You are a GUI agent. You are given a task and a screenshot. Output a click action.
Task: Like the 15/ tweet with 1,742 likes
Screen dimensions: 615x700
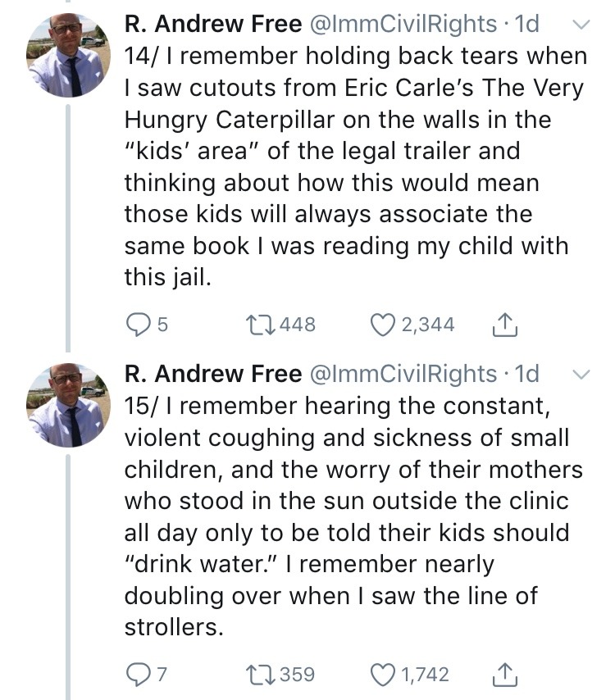[381, 674]
